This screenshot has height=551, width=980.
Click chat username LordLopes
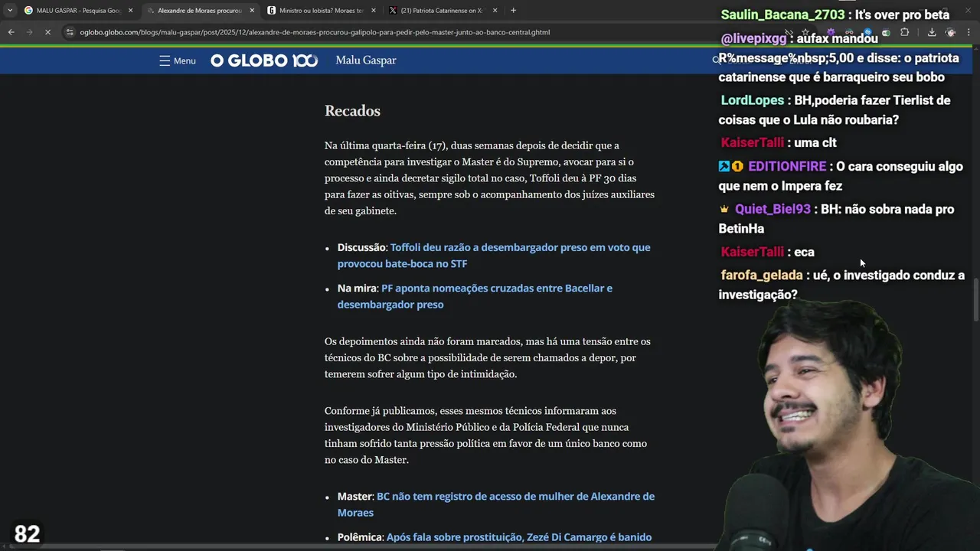point(753,100)
